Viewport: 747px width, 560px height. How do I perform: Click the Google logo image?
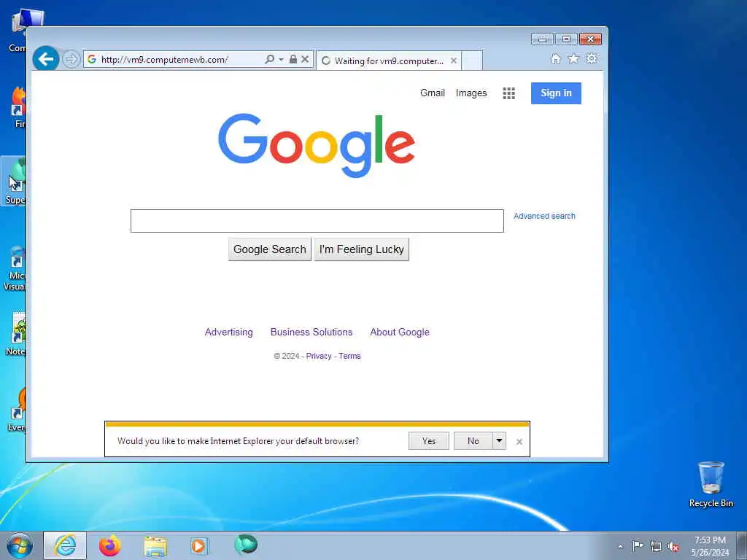point(317,145)
